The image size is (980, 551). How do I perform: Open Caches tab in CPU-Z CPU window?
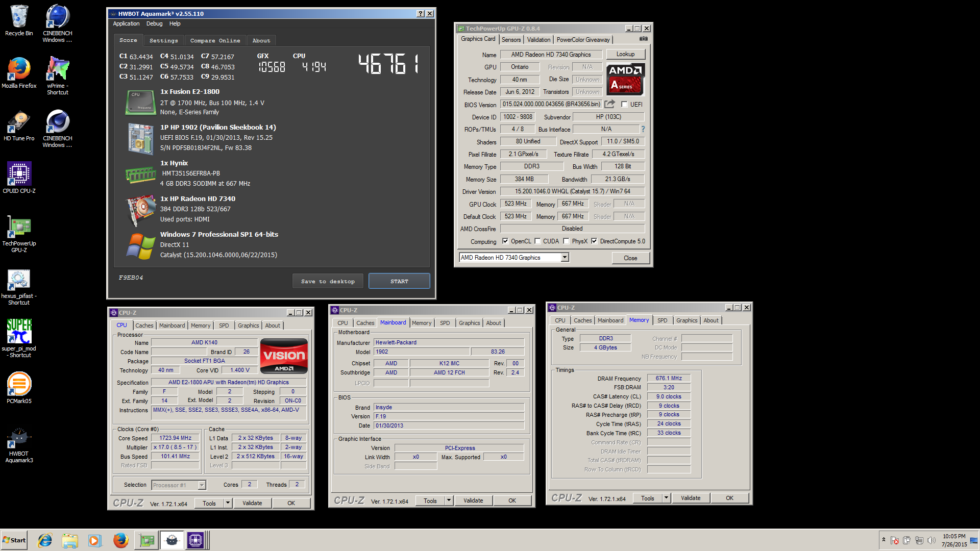[144, 325]
